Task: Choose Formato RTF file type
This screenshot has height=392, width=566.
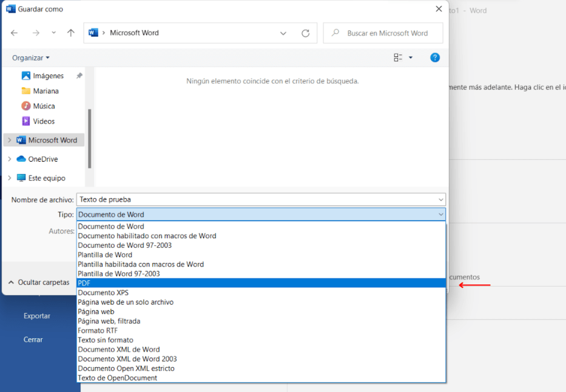Action: (x=98, y=330)
